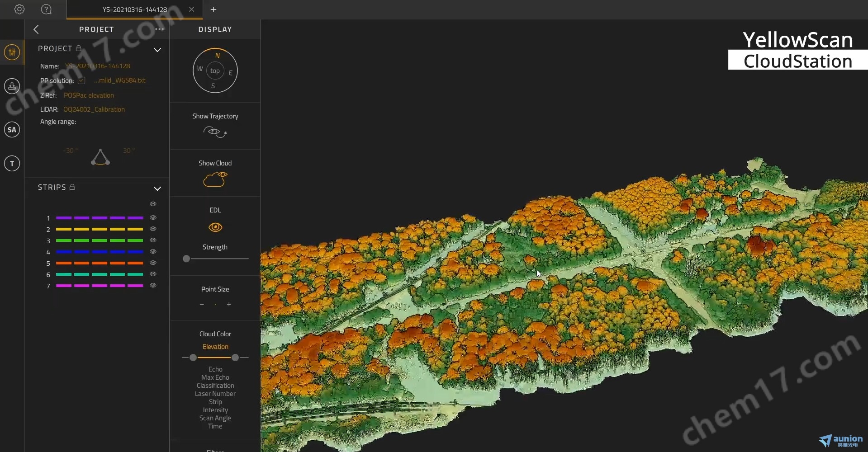Select strip 4 blue color line
Screen dimensions: 868x452
click(x=100, y=252)
